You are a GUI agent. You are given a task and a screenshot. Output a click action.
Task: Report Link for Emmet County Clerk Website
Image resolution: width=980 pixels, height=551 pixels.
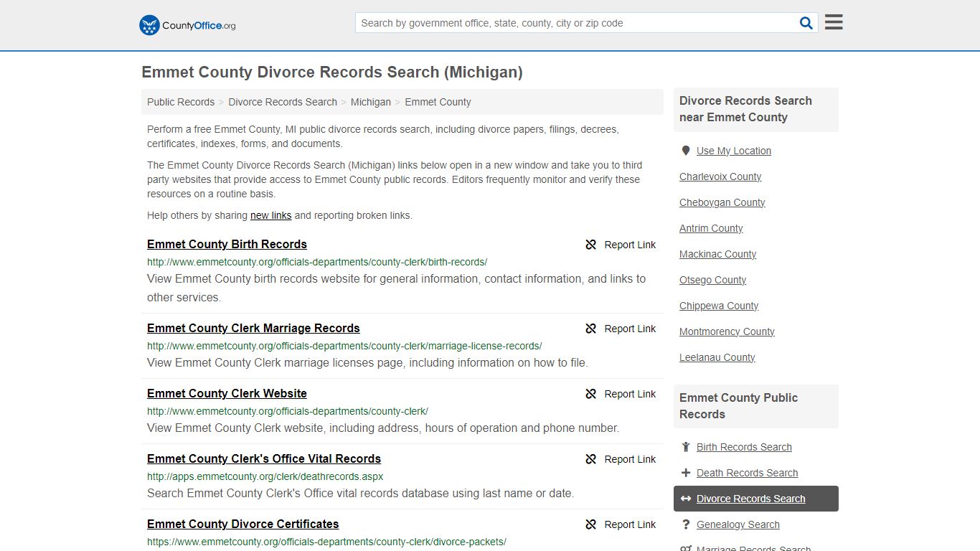(621, 394)
